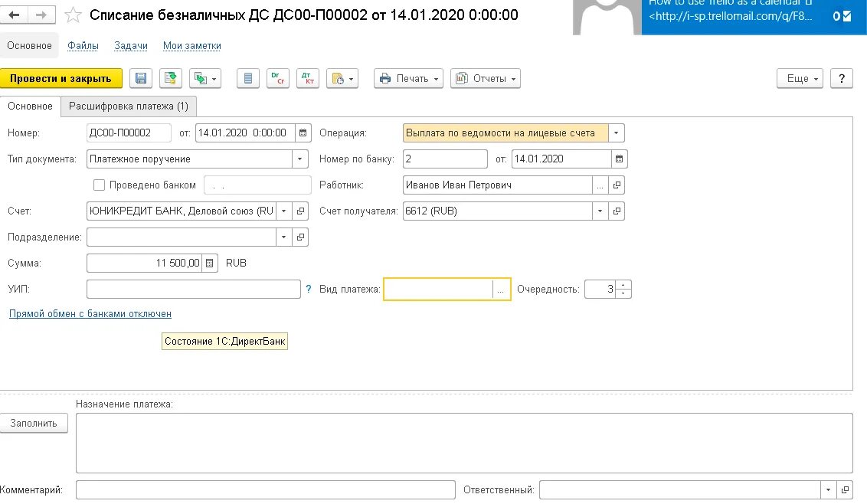
Task: Expand the Подразделение dropdown
Action: (x=283, y=237)
